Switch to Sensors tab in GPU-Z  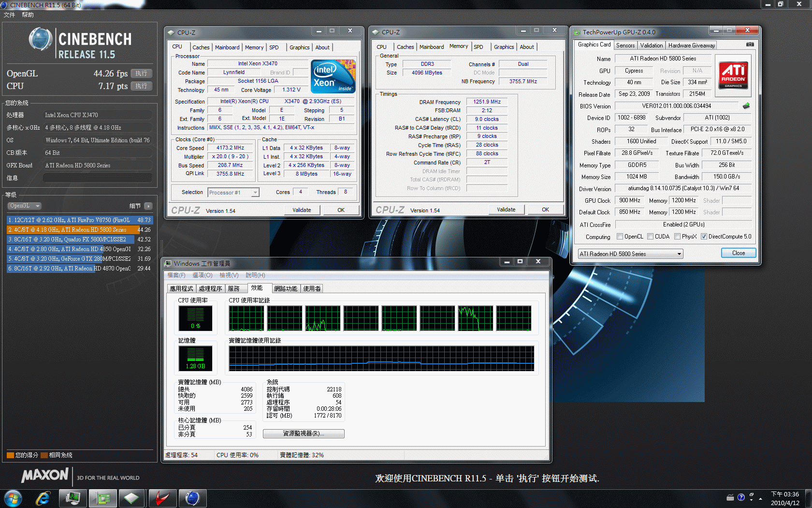point(625,45)
